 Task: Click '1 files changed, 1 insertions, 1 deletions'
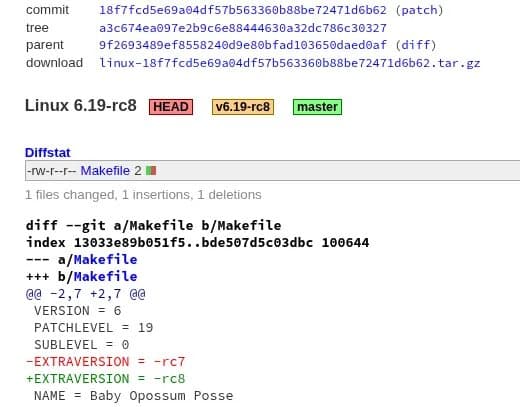143,195
